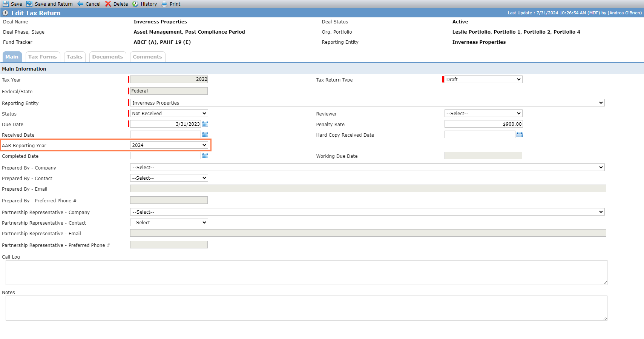The image size is (644, 339).
Task: Open the Received Date calendar picker
Action: (205, 134)
